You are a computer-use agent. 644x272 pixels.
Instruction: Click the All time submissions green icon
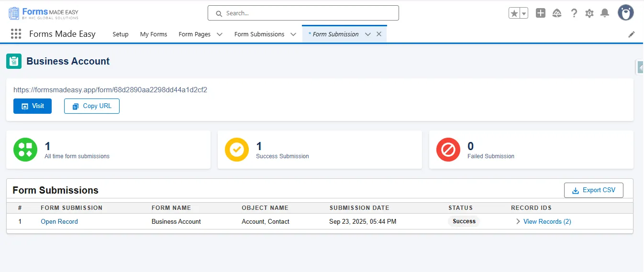pos(25,150)
